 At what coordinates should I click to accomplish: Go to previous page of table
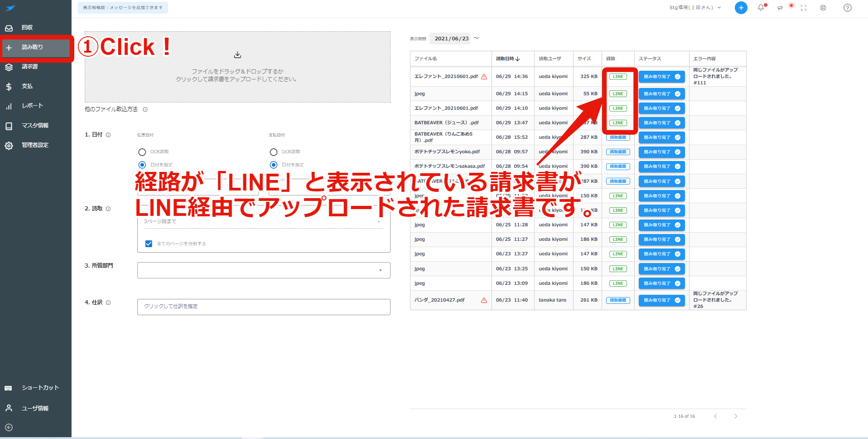coord(715,416)
